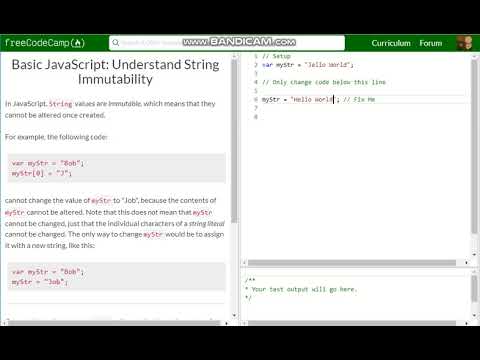Open the Forum link
Screen dimensions: 480x360
pyautogui.click(x=431, y=43)
